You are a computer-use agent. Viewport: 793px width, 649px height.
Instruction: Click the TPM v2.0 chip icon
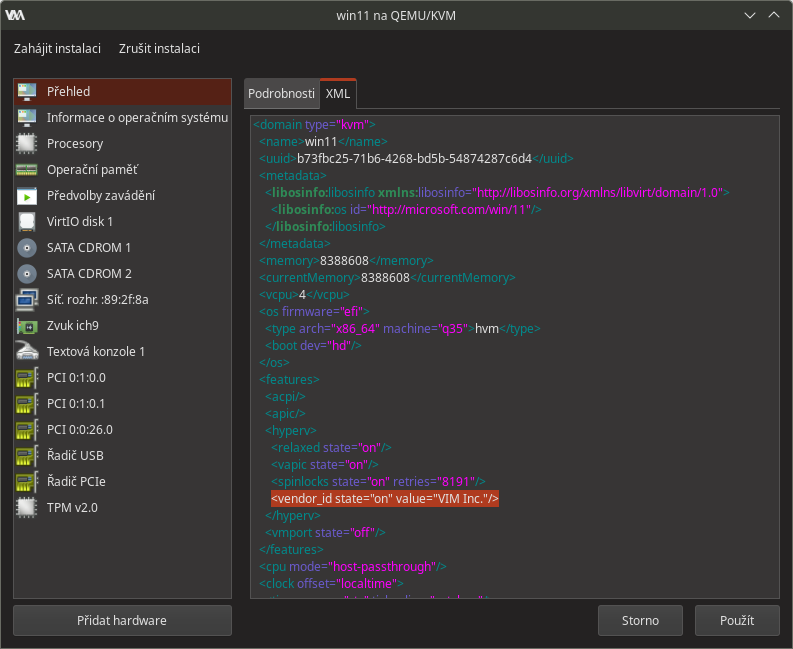click(x=27, y=508)
